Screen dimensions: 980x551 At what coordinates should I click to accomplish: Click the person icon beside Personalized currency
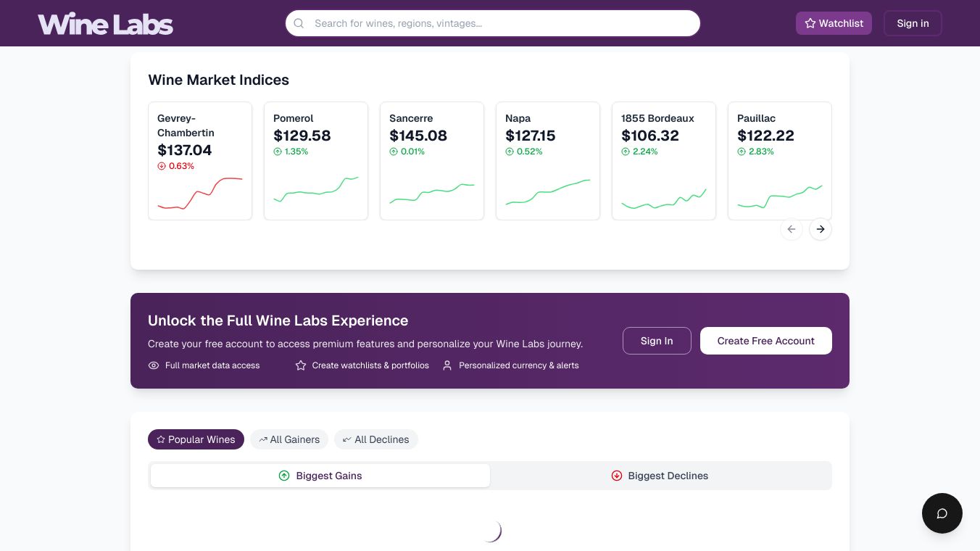click(x=447, y=365)
